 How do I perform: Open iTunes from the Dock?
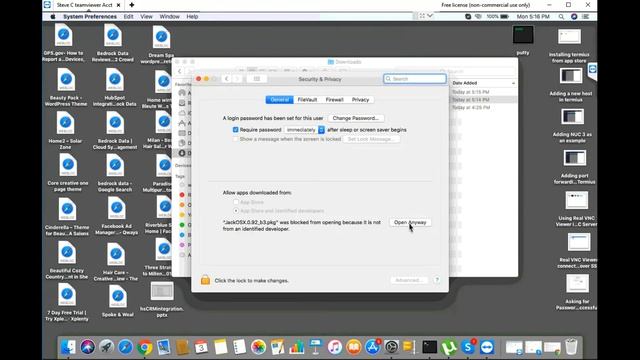335,347
